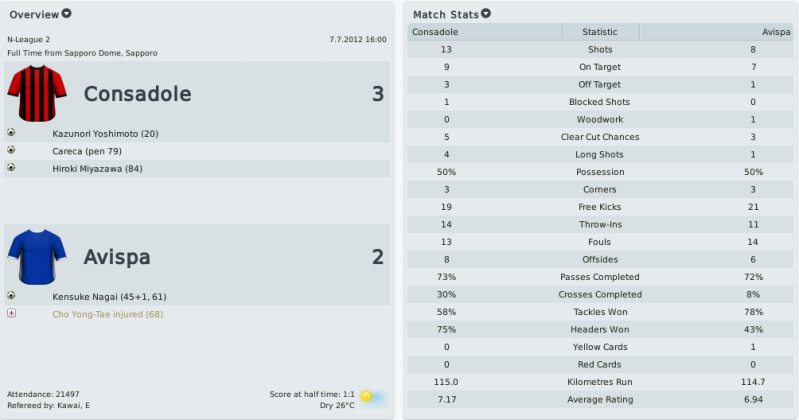Select Cho Yong-Tae injured entry
The width and height of the screenshot is (799, 420).
(108, 314)
